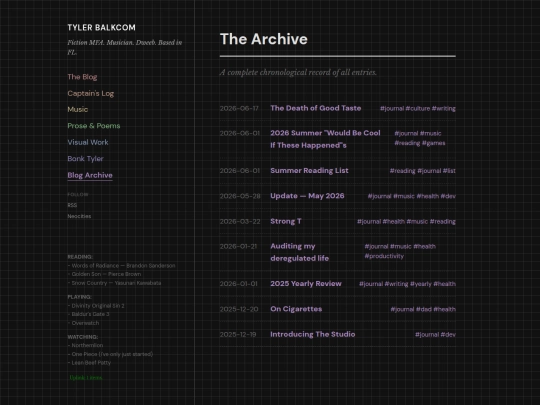The image size is (540, 405).
Task: Open the RSS feed link
Action: pos(72,205)
